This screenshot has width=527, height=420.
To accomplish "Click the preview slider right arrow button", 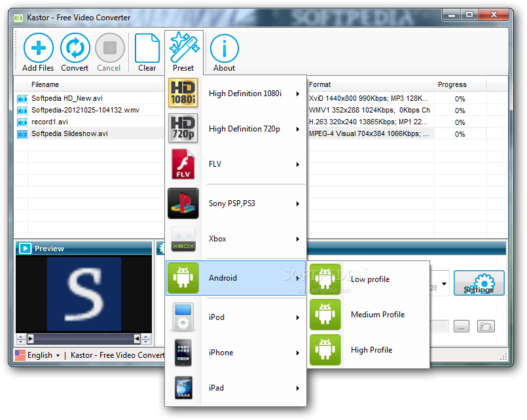I will click(x=137, y=339).
